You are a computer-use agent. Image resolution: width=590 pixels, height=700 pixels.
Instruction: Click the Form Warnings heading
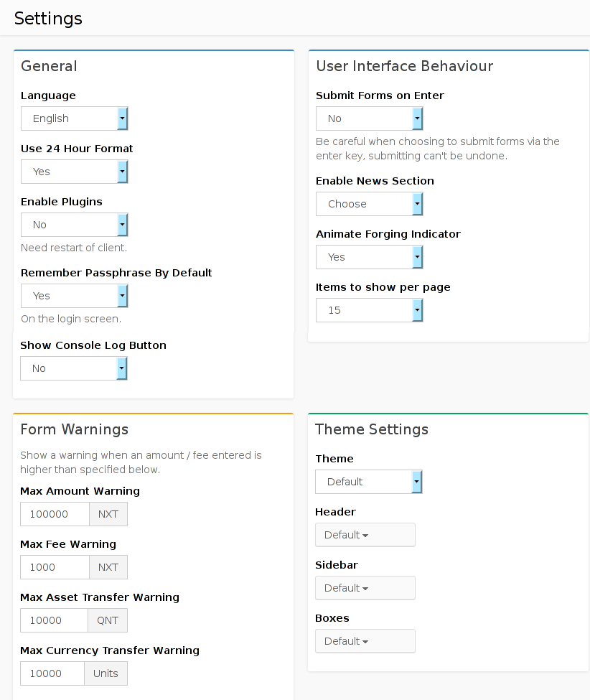click(75, 429)
